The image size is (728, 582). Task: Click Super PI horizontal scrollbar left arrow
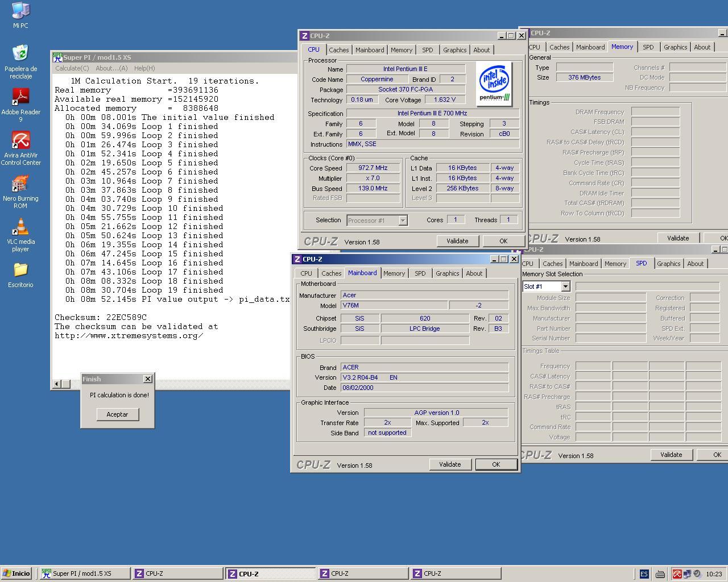point(56,384)
